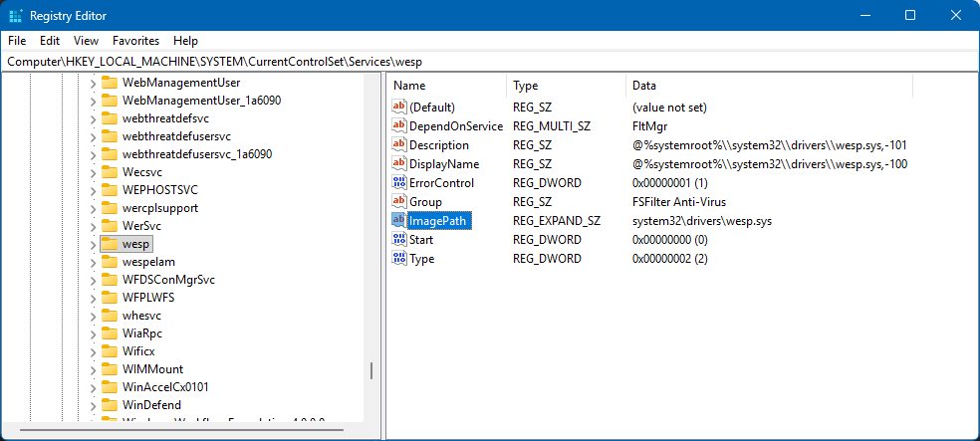Select the ImagePath value name
The image size is (980, 441).
[x=437, y=221]
